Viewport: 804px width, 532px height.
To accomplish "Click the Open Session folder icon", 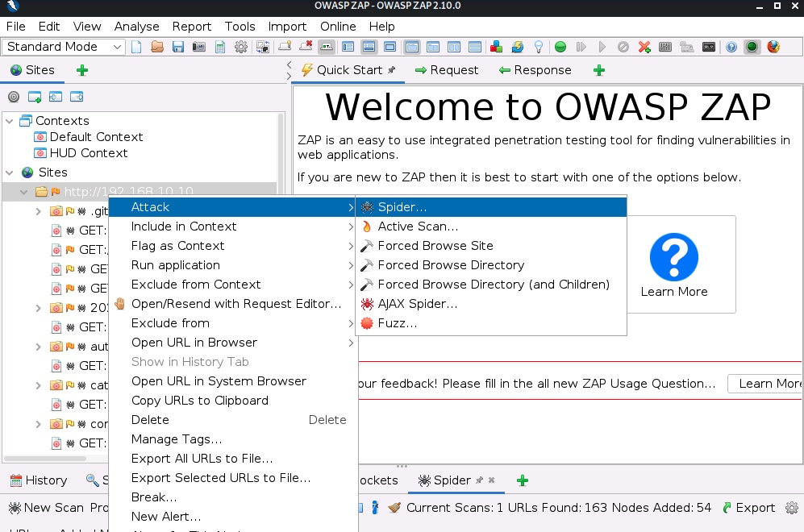I will click(157, 47).
